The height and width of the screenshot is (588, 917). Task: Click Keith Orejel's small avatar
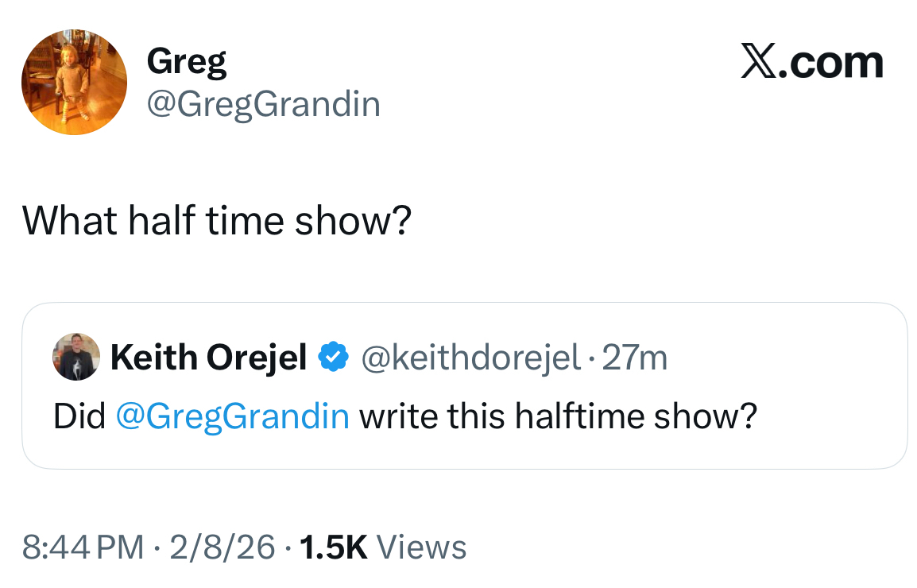coord(76,358)
